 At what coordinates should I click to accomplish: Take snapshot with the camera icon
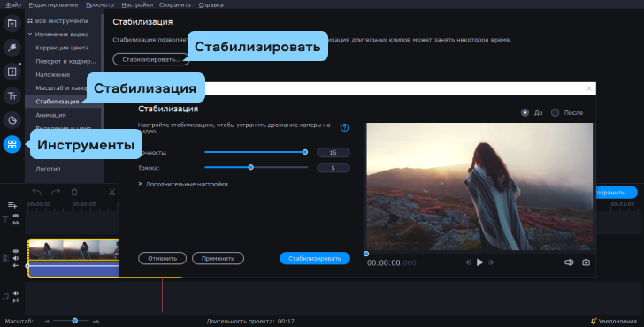[586, 262]
